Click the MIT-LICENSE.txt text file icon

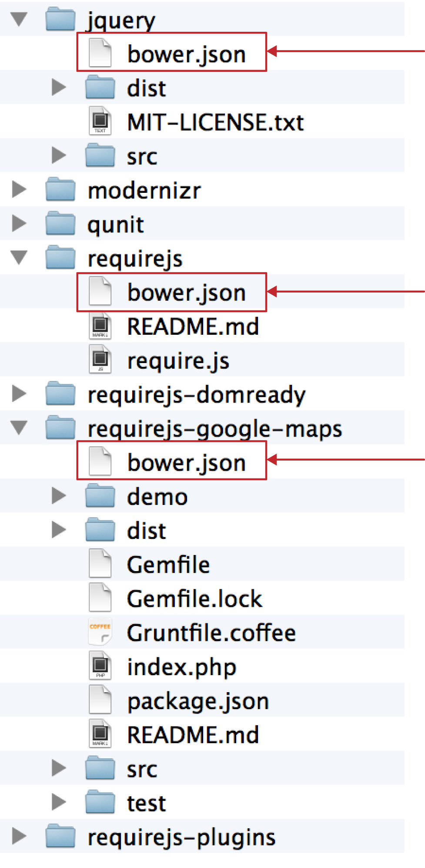click(100, 121)
